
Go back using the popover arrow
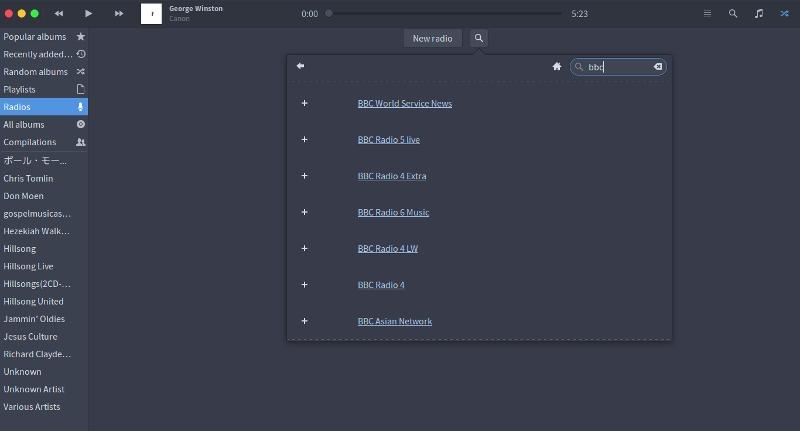click(x=300, y=66)
